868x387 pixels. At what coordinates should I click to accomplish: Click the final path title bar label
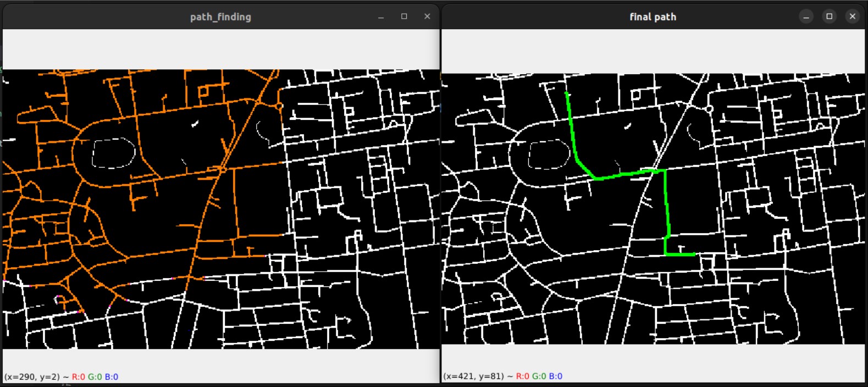[x=653, y=17]
